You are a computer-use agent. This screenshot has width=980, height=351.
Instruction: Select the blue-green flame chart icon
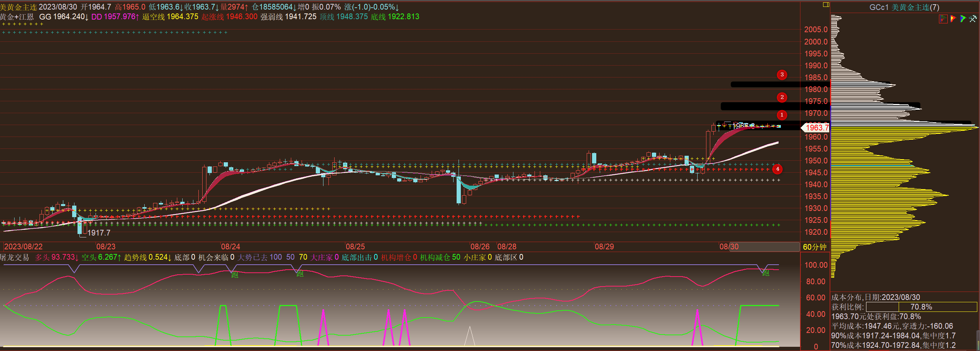click(x=963, y=19)
